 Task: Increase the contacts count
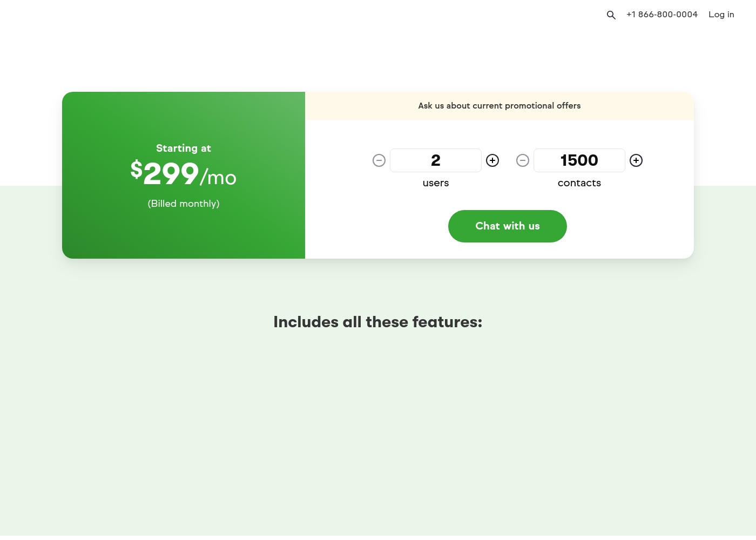636,160
